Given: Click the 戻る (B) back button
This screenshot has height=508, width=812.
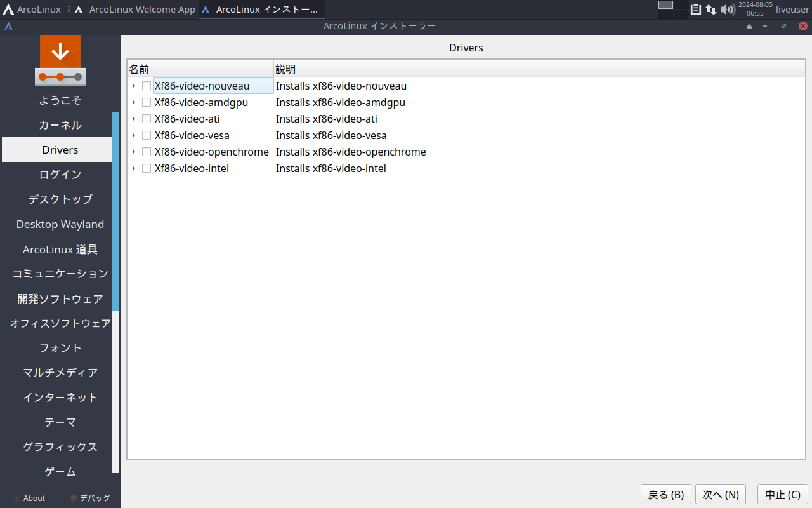Looking at the screenshot, I should (x=666, y=495).
